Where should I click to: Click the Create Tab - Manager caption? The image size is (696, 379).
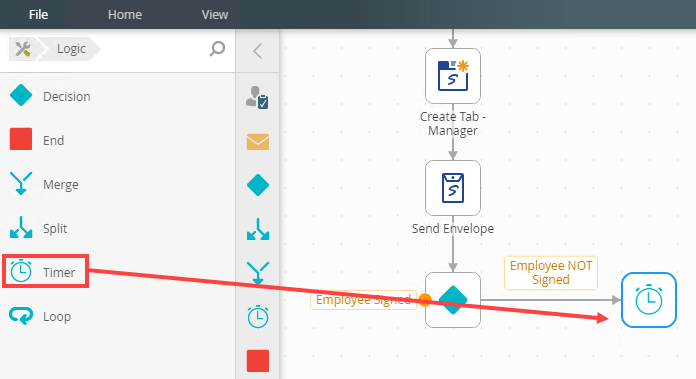point(453,123)
